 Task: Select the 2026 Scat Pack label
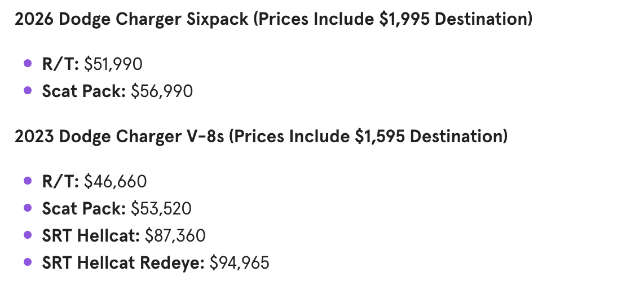[84, 91]
